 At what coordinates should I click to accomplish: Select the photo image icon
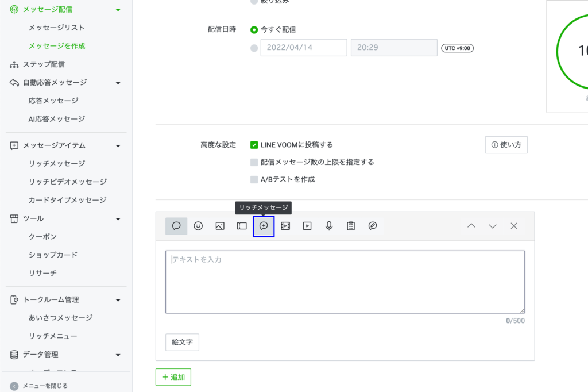click(x=220, y=226)
